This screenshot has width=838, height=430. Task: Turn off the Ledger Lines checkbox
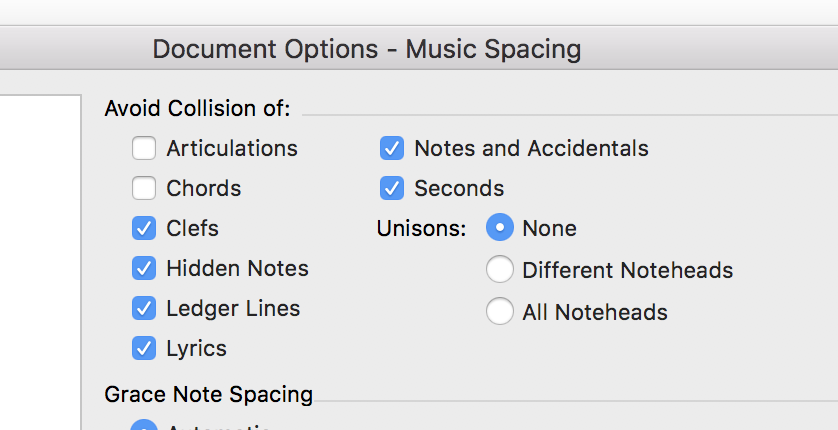[144, 308]
